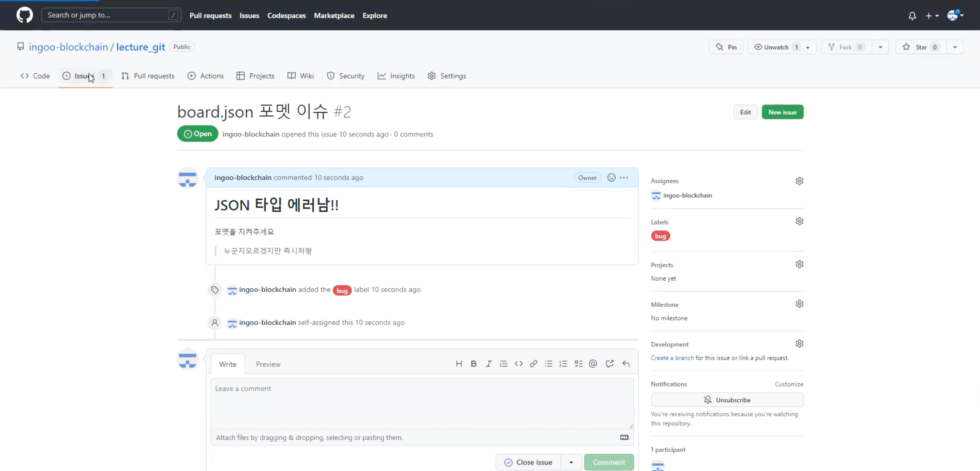
Task: Open the Labels gear settings
Action: (x=799, y=221)
